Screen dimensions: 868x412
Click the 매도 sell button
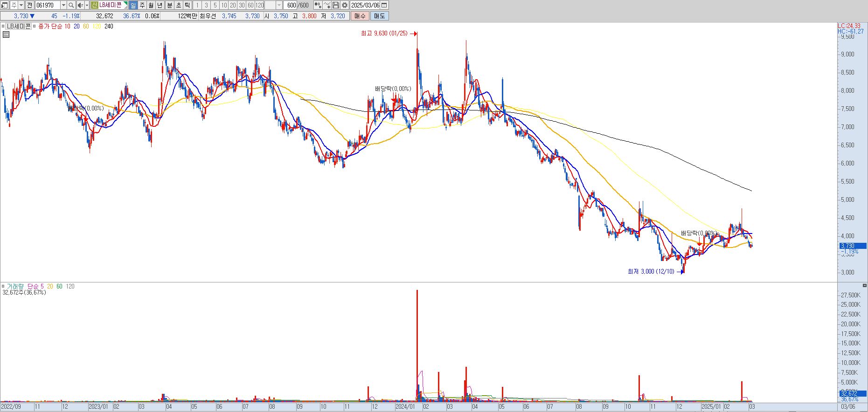point(379,16)
